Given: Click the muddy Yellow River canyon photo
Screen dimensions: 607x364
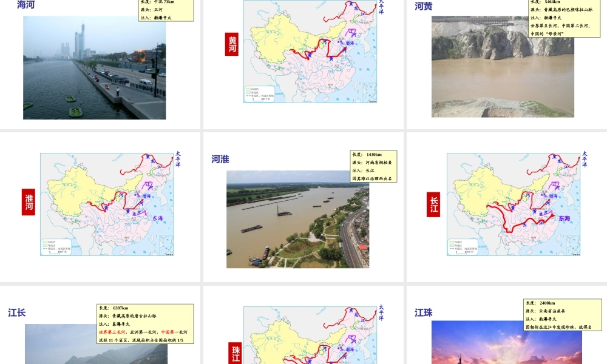Looking at the screenshot, I should pos(503,67).
